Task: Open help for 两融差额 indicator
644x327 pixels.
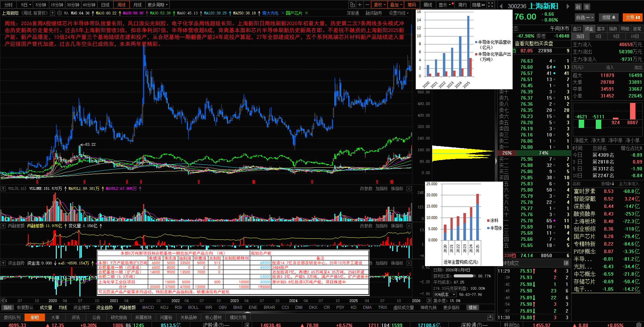Action: (3, 226)
